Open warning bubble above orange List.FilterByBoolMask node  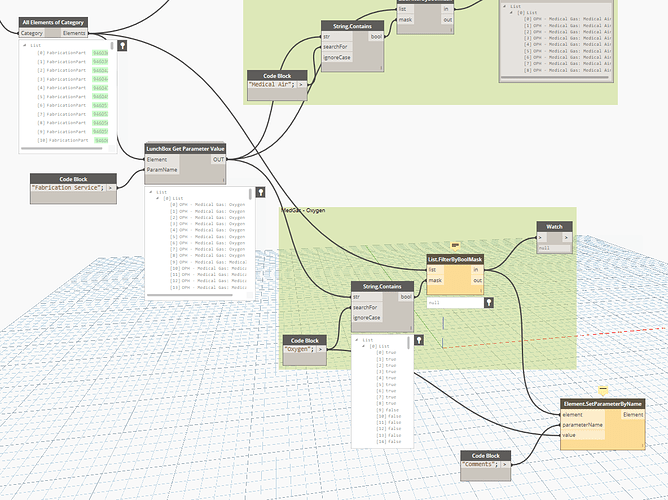[x=455, y=246]
